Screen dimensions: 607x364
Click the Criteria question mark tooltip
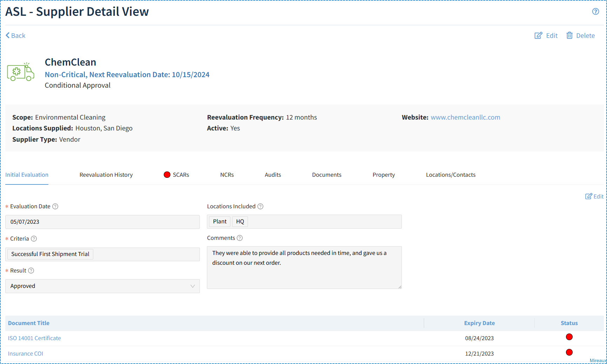pos(34,238)
